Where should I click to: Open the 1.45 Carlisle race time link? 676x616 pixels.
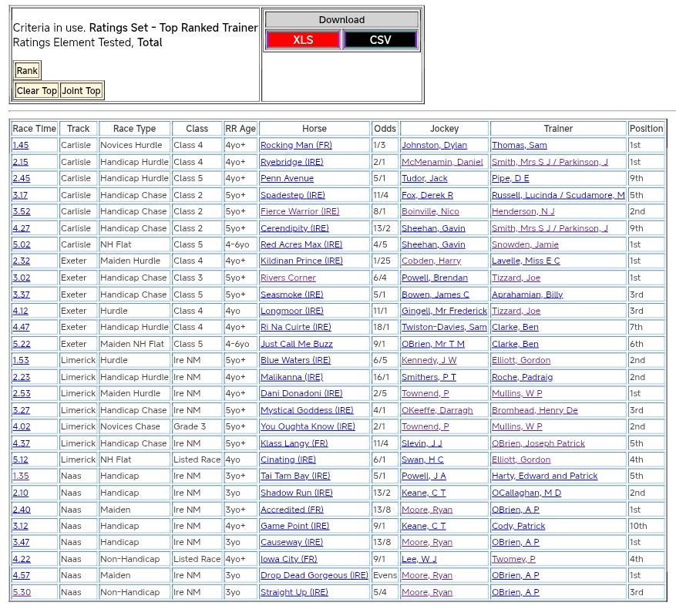(x=21, y=146)
